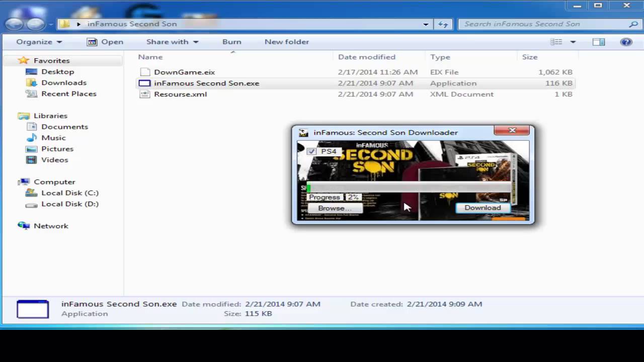Click the search magnifier icon
Viewport: 644px width, 362px height.
coord(633,24)
